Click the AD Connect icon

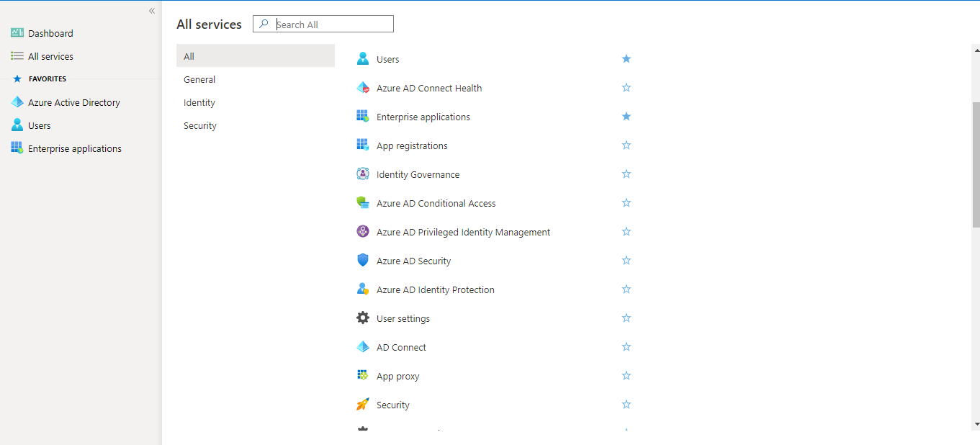pyautogui.click(x=363, y=347)
